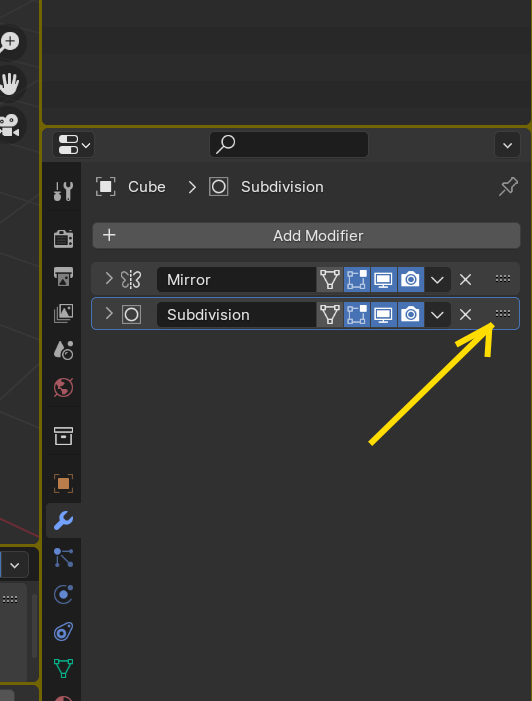Expand the Mirror modifier panel
Image resolution: width=532 pixels, height=701 pixels.
[x=109, y=279]
